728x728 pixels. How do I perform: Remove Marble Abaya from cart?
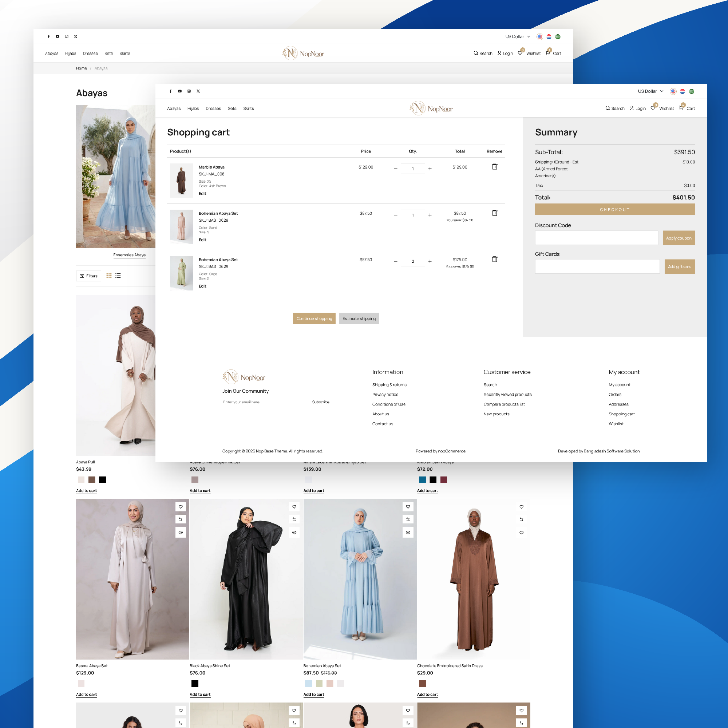click(494, 167)
